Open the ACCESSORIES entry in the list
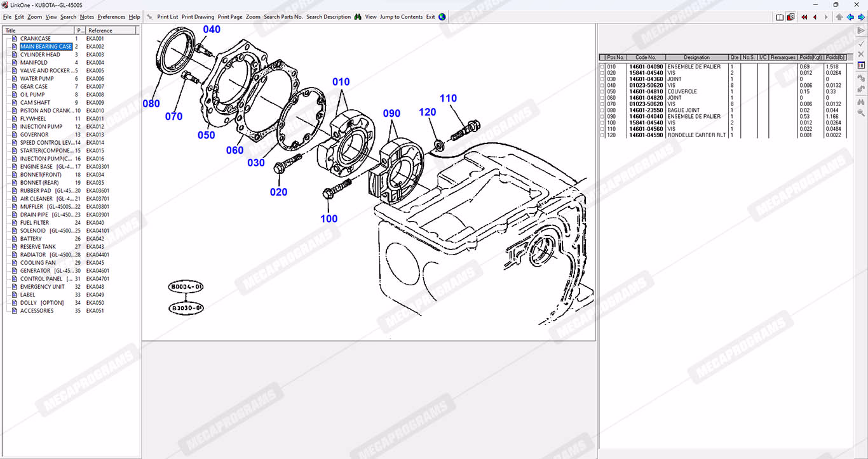868x459 pixels. (37, 311)
